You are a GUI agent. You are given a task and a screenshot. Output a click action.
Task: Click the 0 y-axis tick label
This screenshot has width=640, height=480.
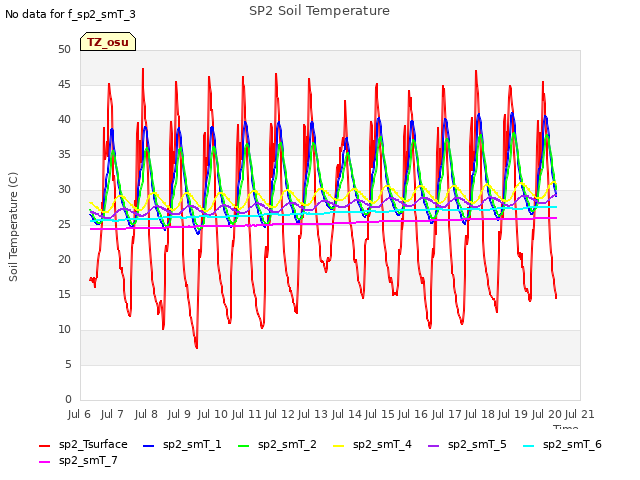point(68,399)
